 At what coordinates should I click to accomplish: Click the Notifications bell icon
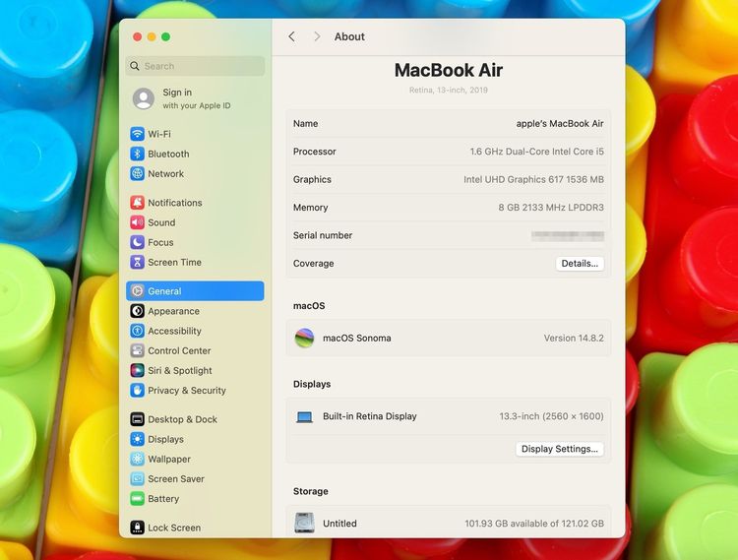tap(137, 203)
